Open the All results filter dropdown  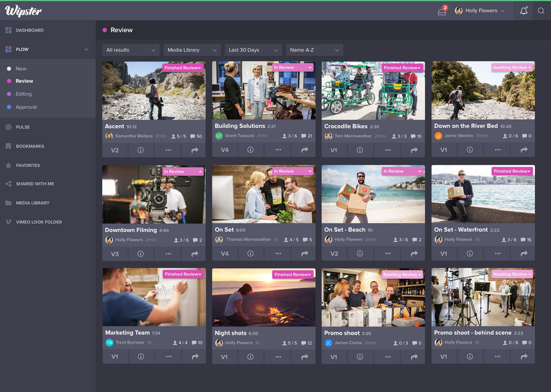pyautogui.click(x=131, y=50)
